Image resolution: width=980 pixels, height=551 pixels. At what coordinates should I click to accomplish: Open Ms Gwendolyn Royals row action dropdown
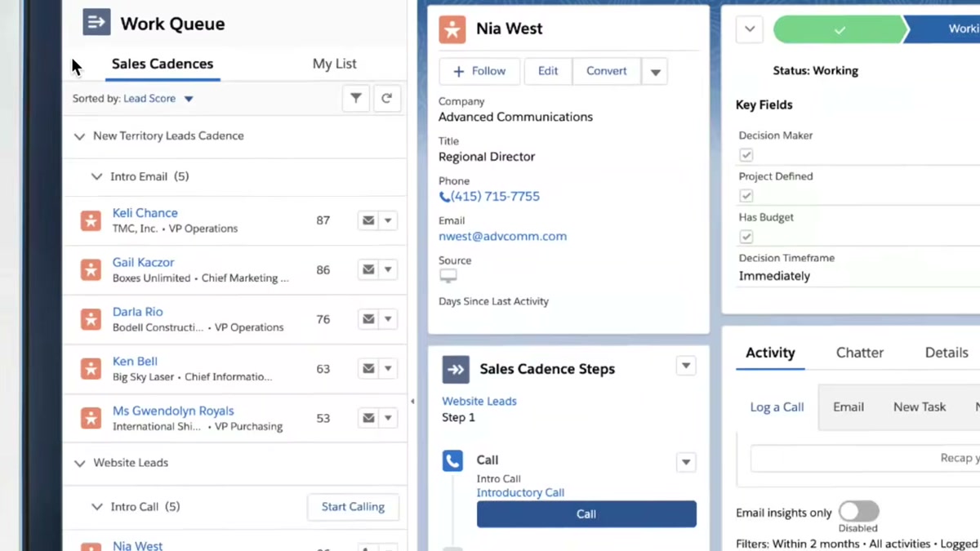(x=388, y=418)
